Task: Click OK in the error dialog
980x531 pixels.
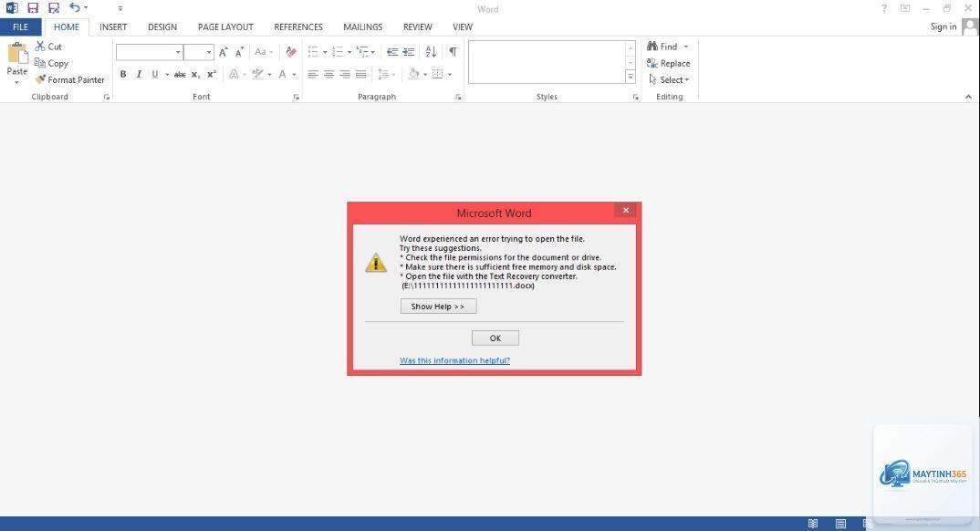Action: (495, 338)
